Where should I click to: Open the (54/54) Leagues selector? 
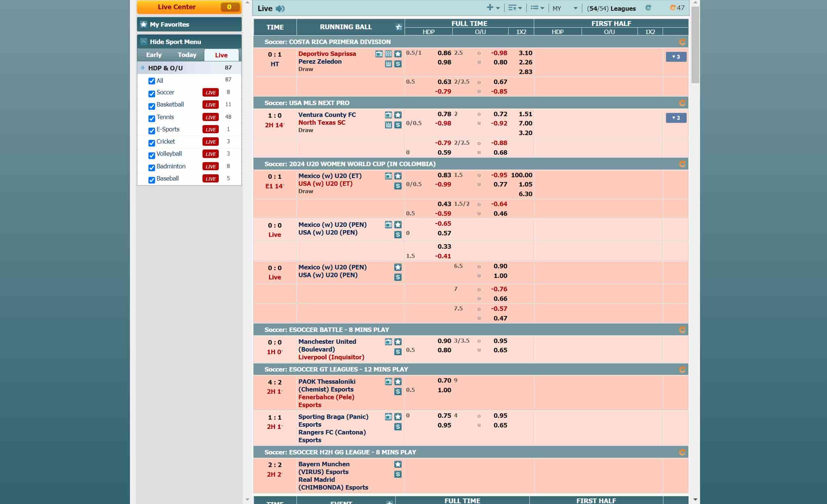(x=611, y=9)
